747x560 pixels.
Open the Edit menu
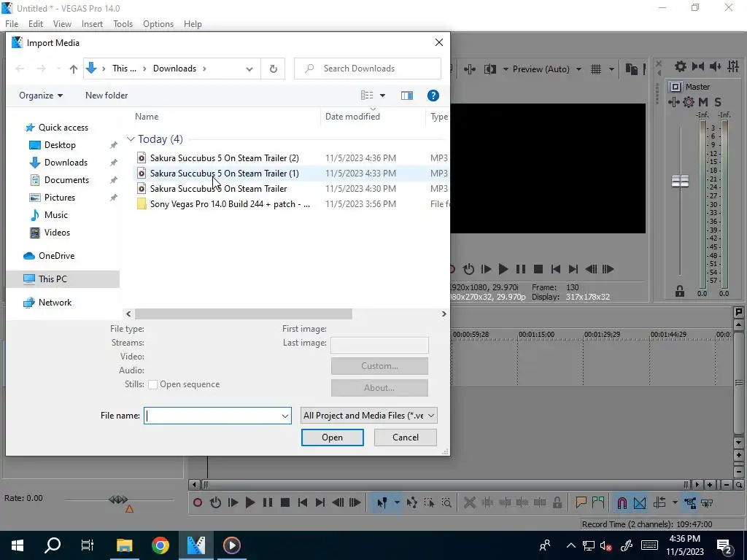pyautogui.click(x=36, y=24)
